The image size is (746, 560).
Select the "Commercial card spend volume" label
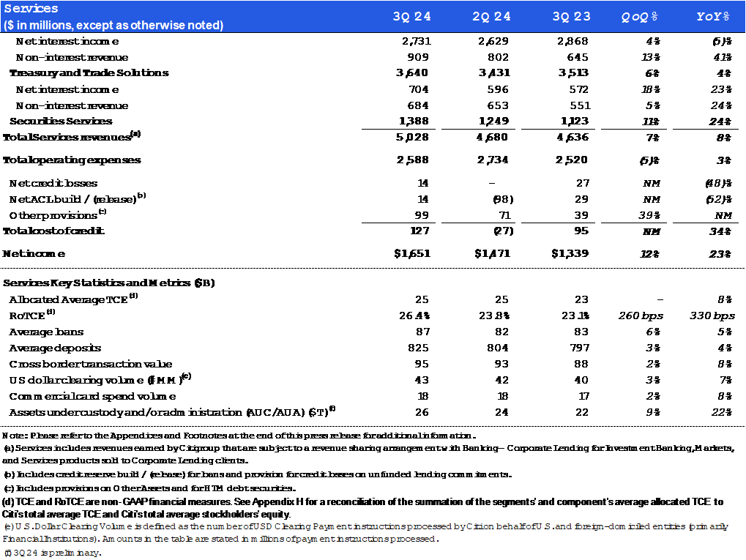(x=93, y=396)
